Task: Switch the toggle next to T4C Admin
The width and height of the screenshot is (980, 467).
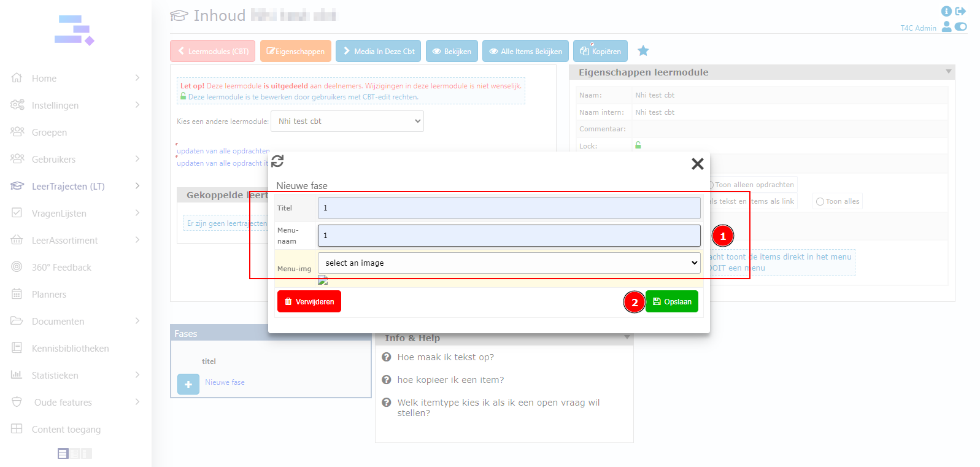Action: (x=961, y=26)
